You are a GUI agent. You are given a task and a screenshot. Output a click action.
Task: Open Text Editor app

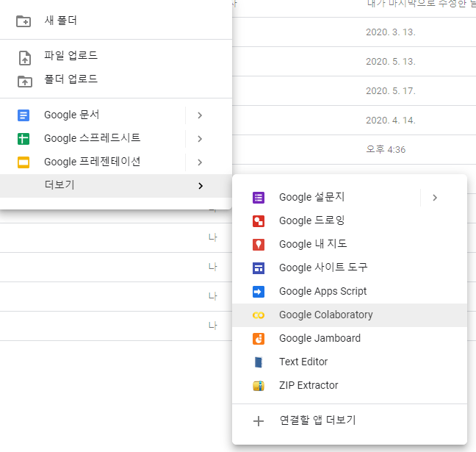point(350,362)
